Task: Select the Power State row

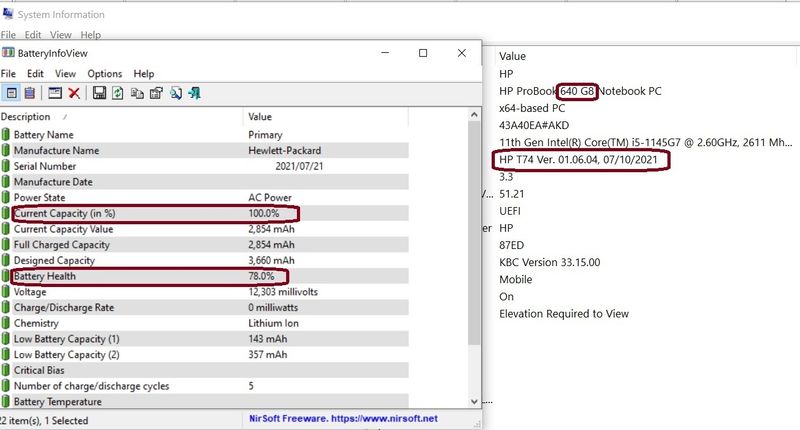Action: click(x=204, y=197)
